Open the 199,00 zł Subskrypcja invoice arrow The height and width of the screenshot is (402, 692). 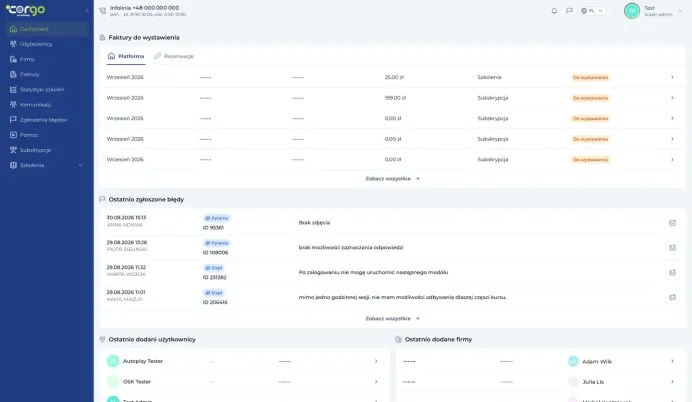[x=672, y=98]
